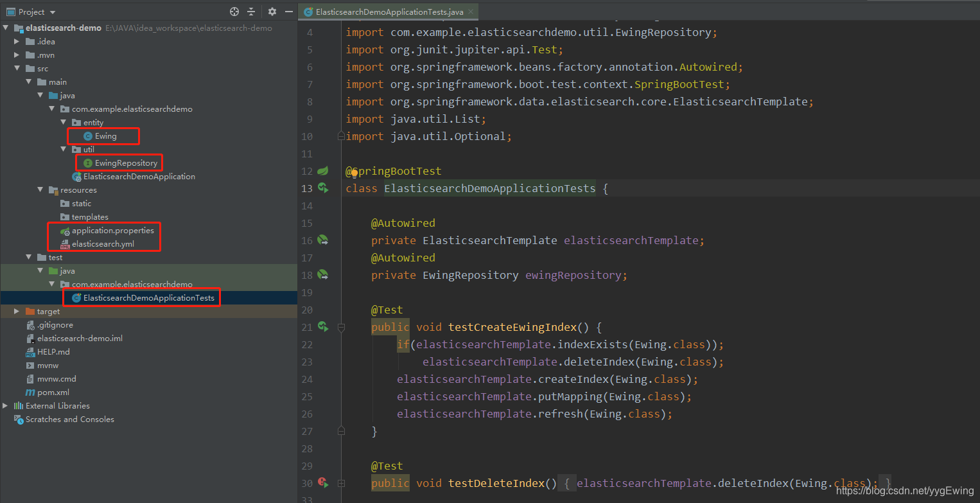Click the autowired bean gutter icon on line 16
Screen dimensions: 980x503
pos(323,240)
